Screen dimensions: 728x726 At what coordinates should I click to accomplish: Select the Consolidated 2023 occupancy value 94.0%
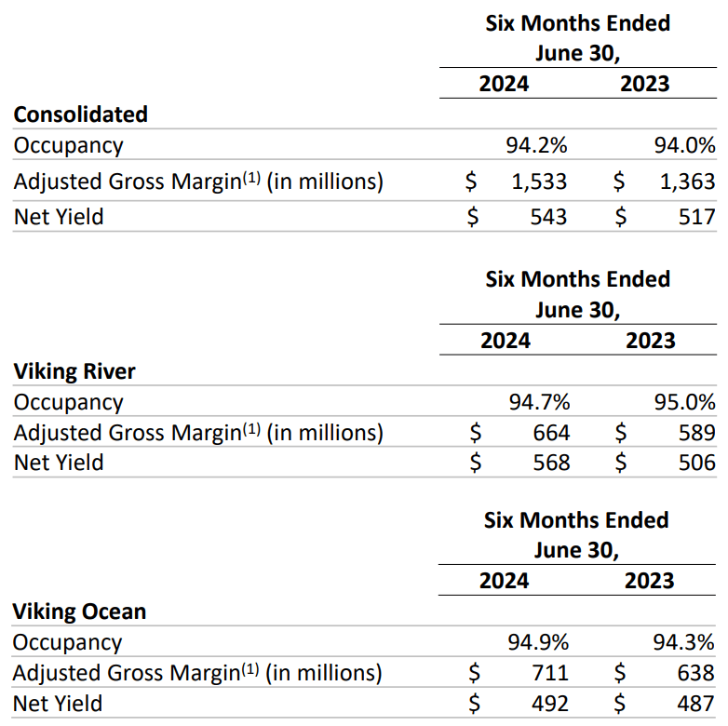[683, 145]
